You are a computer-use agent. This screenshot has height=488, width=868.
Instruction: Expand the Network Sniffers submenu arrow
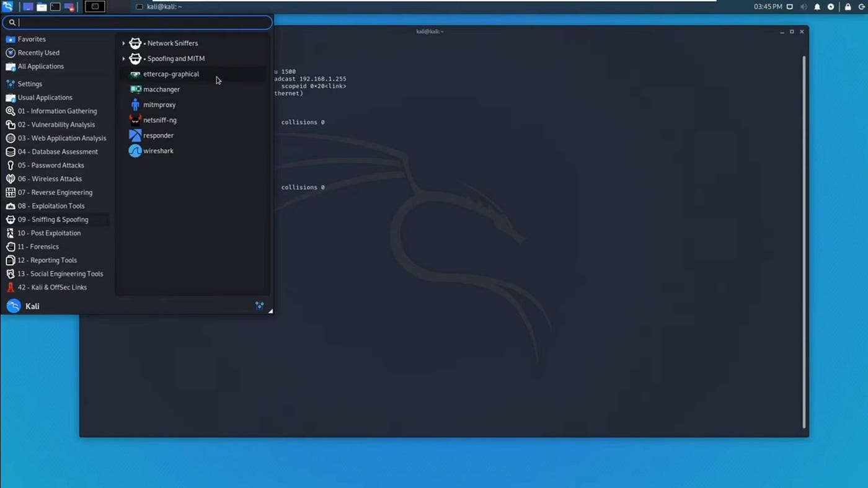pos(123,43)
